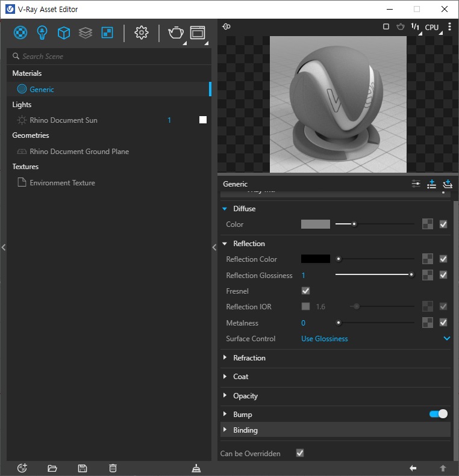The image size is (459, 476).
Task: Open the VRay Mtl layer options menu
Action: click(x=443, y=192)
